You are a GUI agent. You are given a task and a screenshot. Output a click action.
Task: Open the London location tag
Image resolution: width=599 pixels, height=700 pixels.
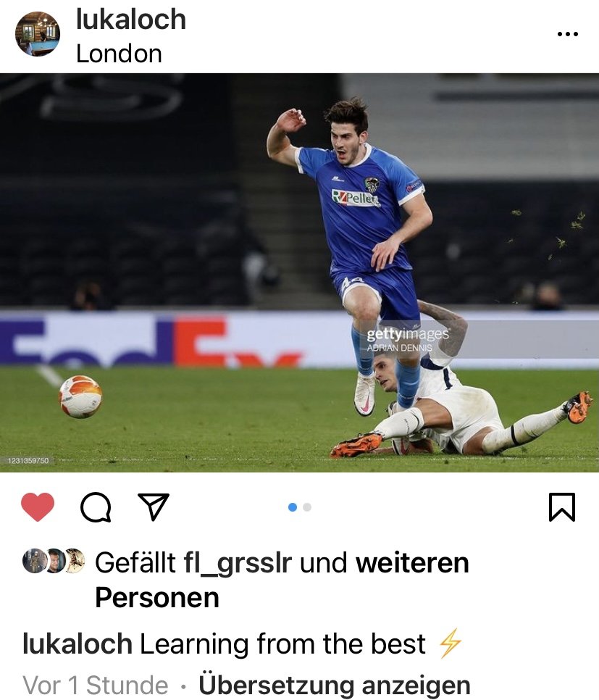(x=119, y=54)
